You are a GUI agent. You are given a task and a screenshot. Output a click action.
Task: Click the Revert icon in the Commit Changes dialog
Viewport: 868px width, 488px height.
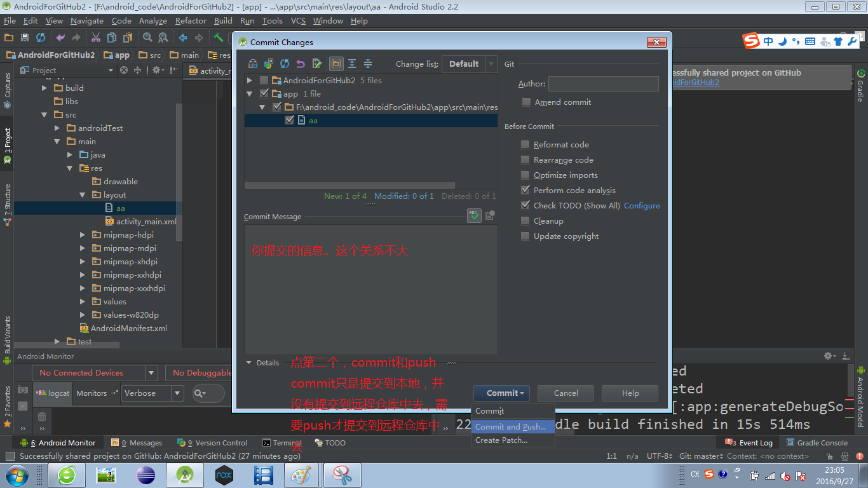(301, 64)
